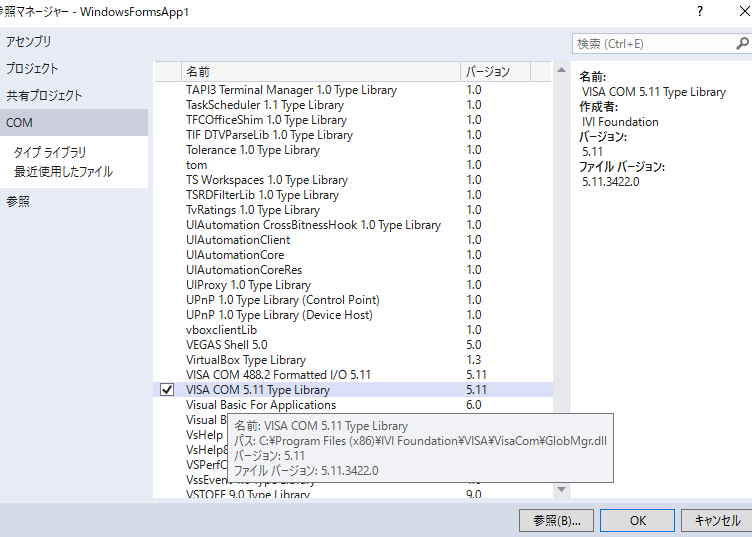Select TIF DTVParseLib 1.0 Type Library row
The width and height of the screenshot is (752, 537).
pos(352,135)
